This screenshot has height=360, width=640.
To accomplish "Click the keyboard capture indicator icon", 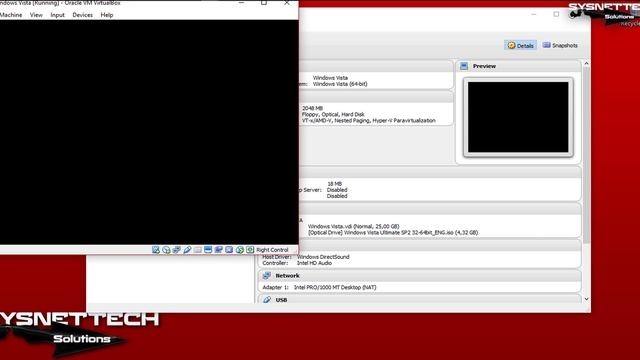I will pyautogui.click(x=250, y=250).
